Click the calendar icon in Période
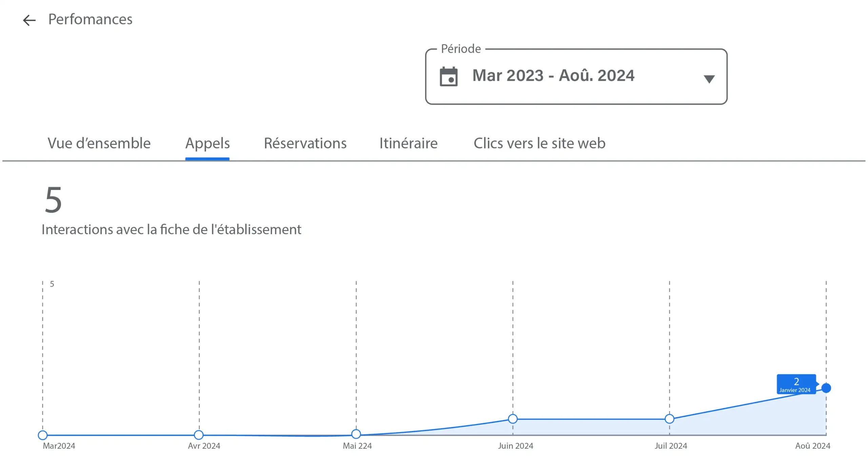 (x=448, y=77)
